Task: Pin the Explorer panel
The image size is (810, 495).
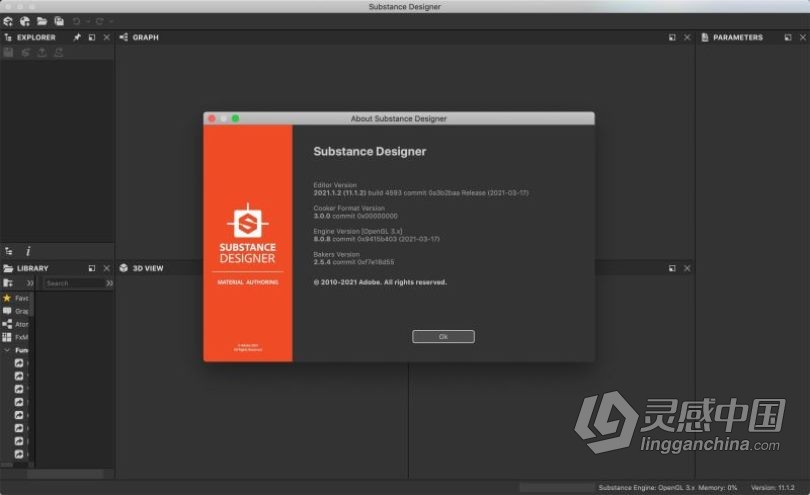Action: (x=77, y=37)
